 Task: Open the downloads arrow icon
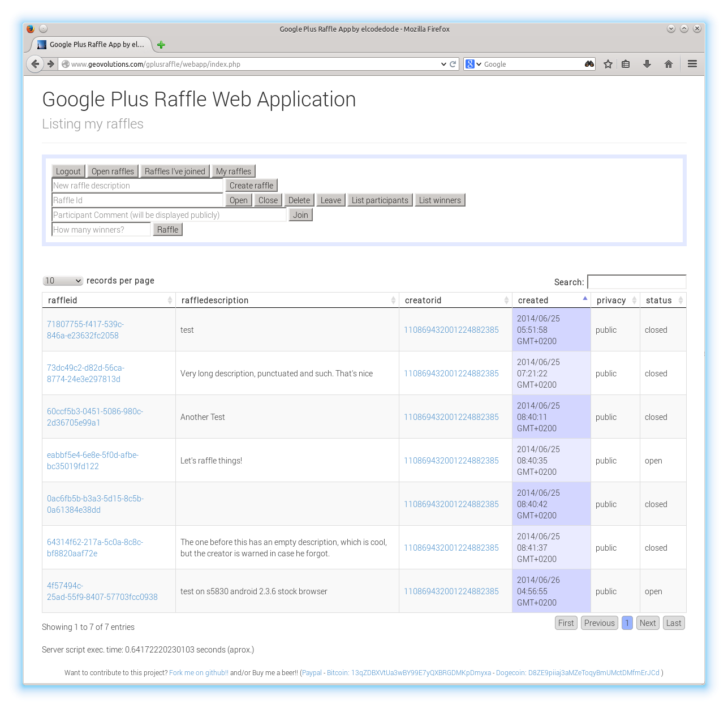pos(647,64)
